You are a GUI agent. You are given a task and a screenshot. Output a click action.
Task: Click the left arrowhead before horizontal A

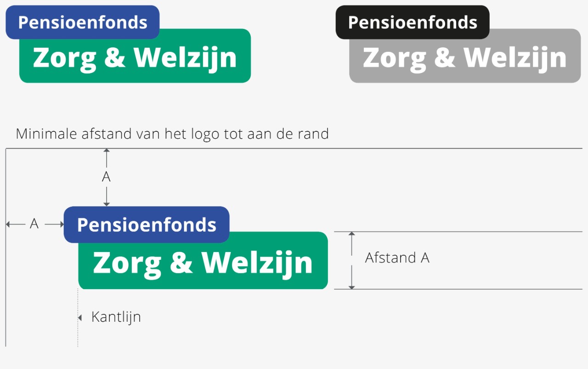pyautogui.click(x=8, y=224)
